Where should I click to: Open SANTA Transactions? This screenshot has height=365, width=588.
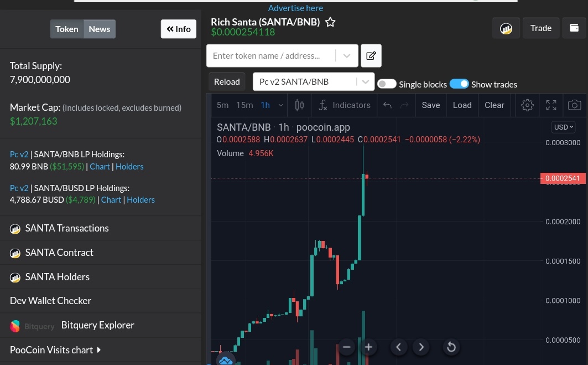(x=67, y=228)
